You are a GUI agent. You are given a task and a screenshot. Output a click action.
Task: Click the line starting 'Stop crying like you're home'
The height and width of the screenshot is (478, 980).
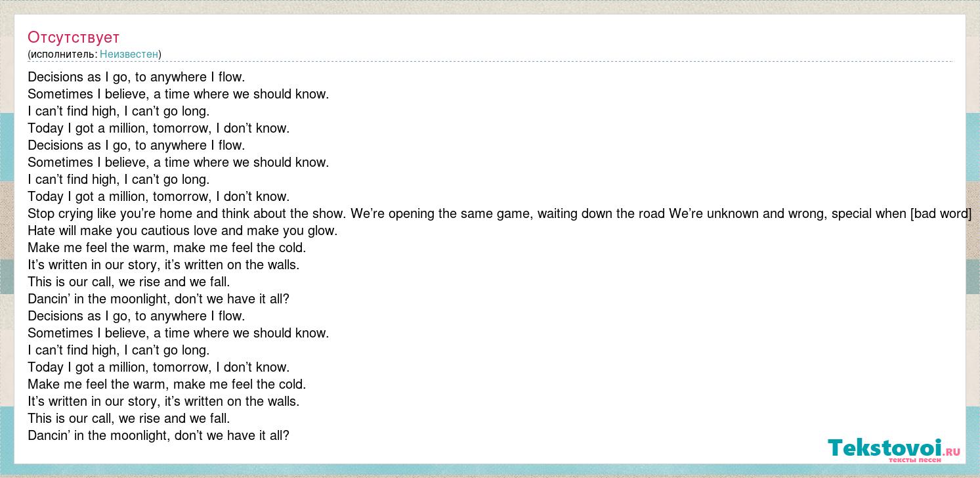(x=500, y=213)
